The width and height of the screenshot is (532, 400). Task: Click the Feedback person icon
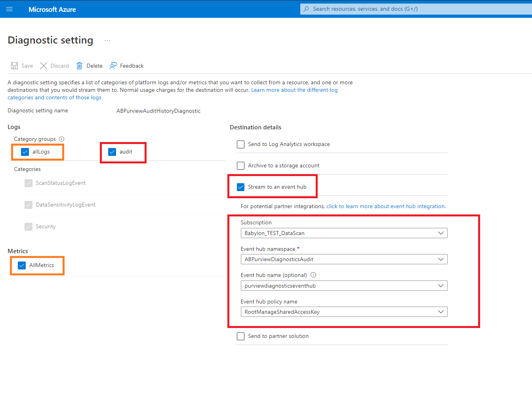tap(113, 66)
